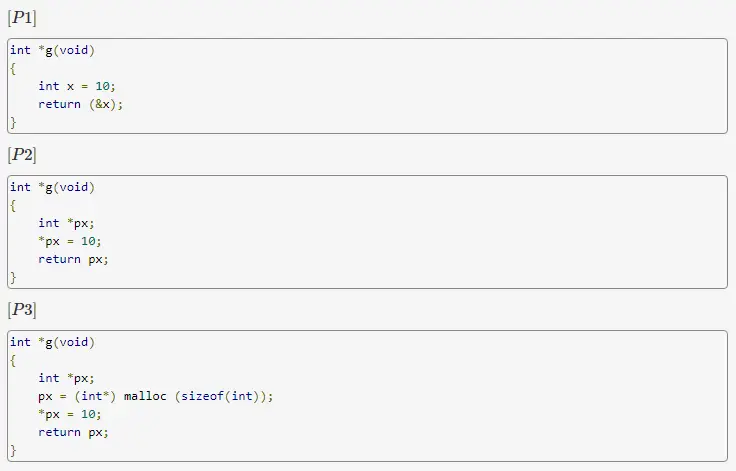
Task: Click "*px = 10;" assignment in the P2 block
Action: [x=70, y=241]
